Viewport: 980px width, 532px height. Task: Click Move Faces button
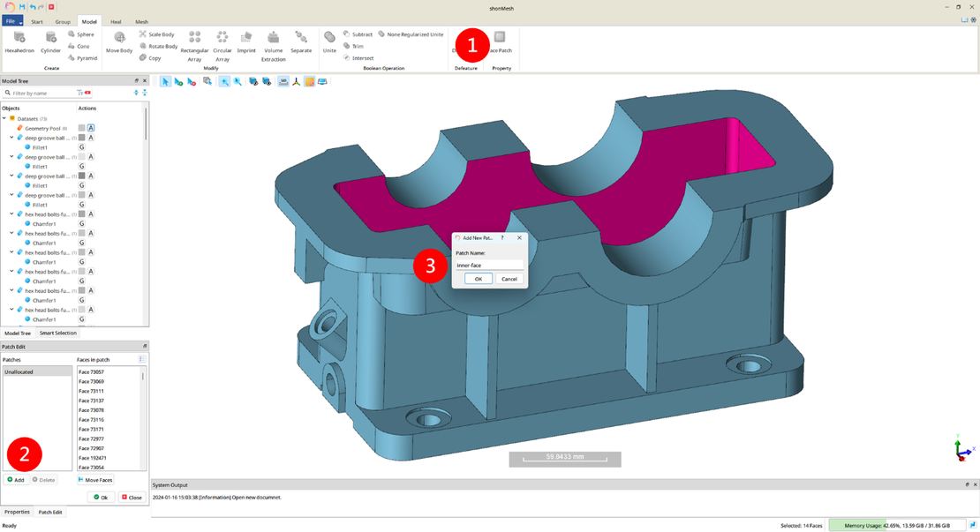(x=95, y=480)
